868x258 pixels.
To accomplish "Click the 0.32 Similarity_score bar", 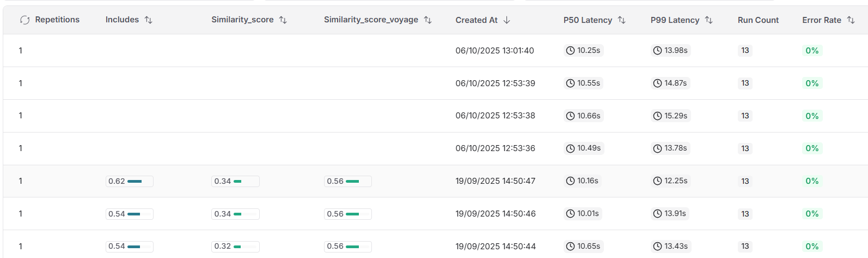I will pyautogui.click(x=235, y=247).
